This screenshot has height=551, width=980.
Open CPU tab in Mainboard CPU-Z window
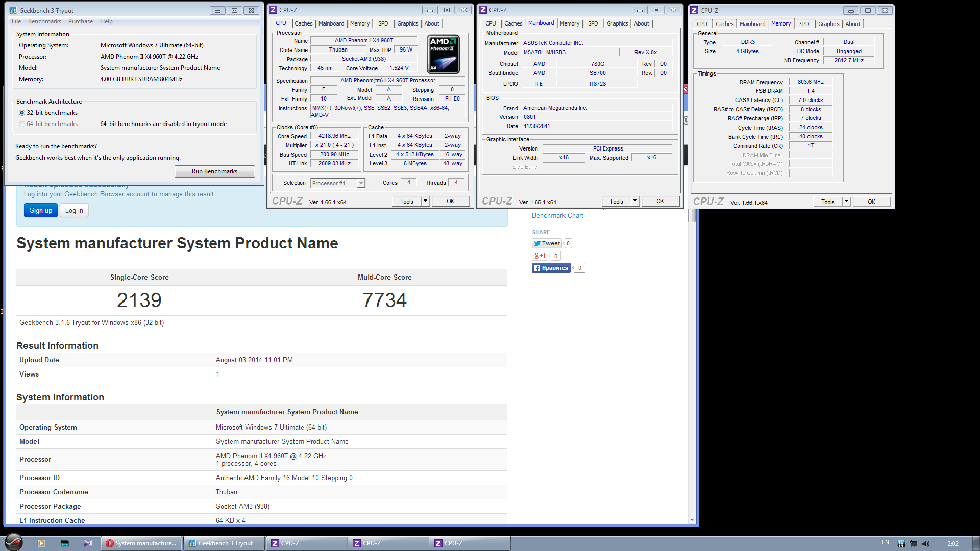491,23
